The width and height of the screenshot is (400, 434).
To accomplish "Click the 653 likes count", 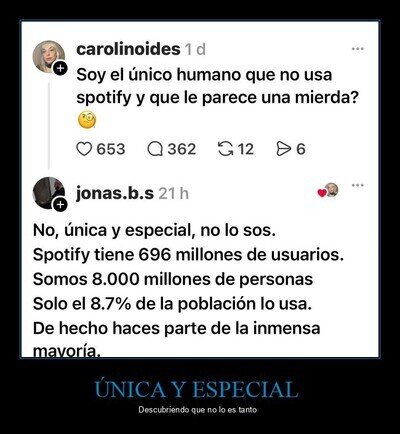I will [111, 149].
